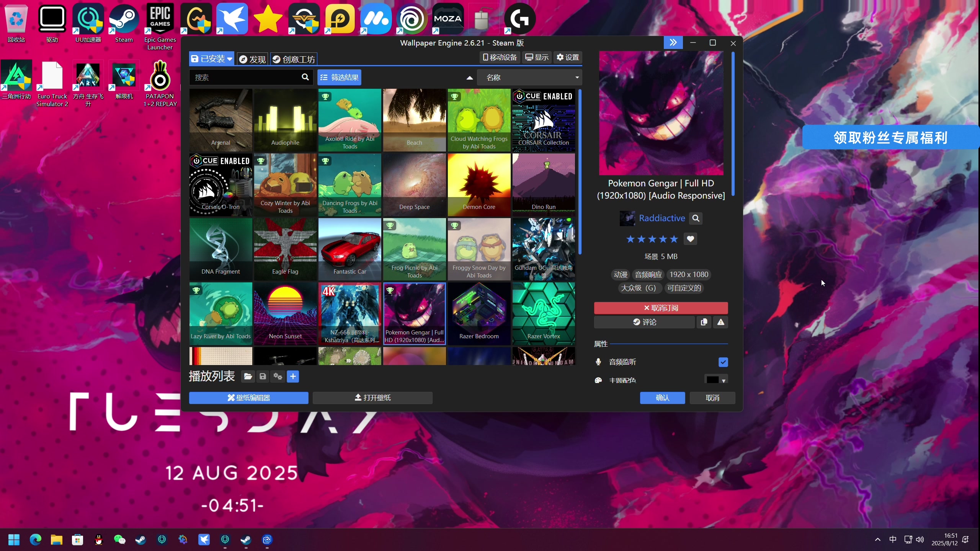This screenshot has width=980, height=551.
Task: Open the 移动设备 tab
Action: coord(500,57)
